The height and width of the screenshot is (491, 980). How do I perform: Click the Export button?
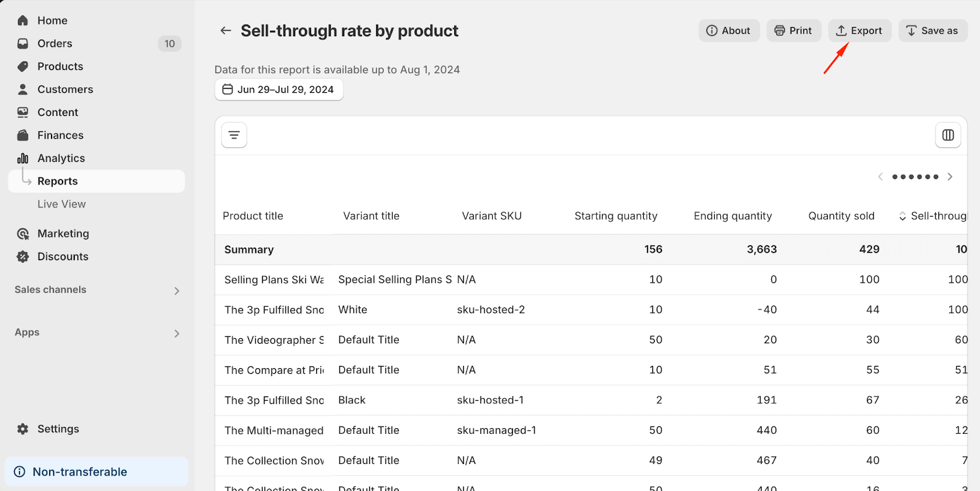click(x=859, y=31)
